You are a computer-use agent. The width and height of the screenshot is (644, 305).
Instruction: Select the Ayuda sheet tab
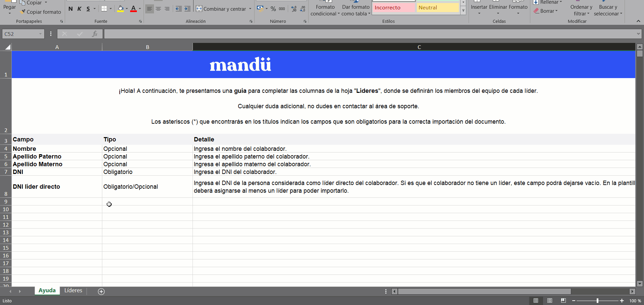point(47,291)
